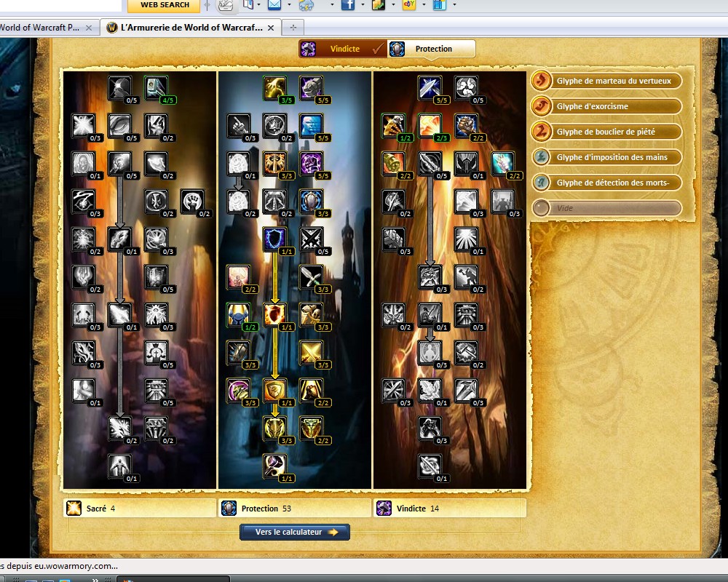Click the teal glowing hand 2/2 Vindicte talent
Viewport: 728px width, 582px height.
(502, 164)
